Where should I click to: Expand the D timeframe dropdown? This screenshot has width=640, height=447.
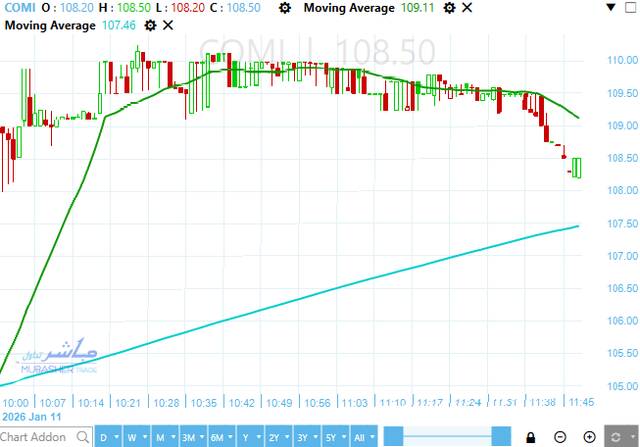[x=107, y=437]
